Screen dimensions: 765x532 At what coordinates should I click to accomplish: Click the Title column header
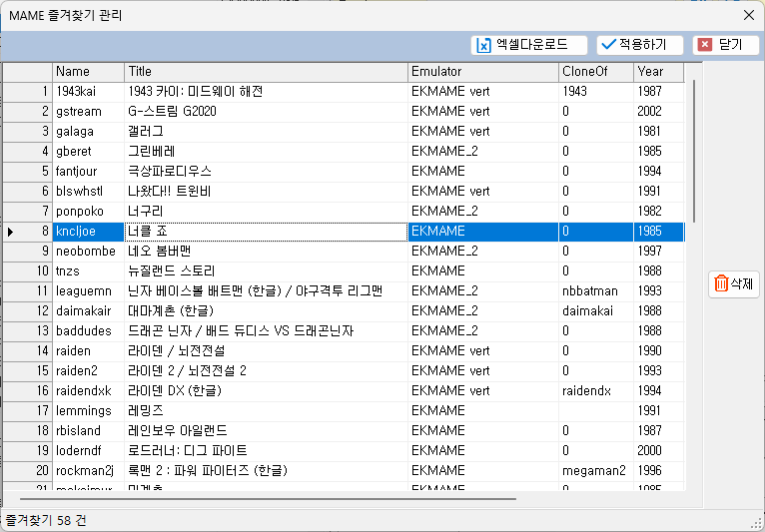tap(266, 72)
